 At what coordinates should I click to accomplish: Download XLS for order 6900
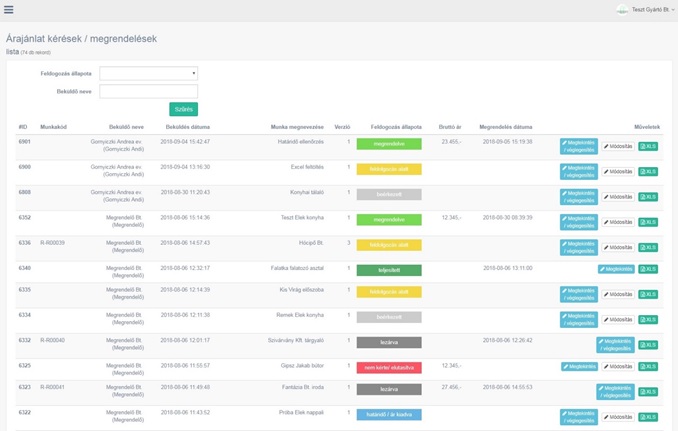(x=648, y=172)
